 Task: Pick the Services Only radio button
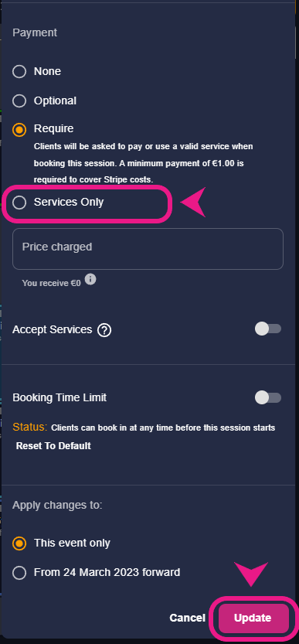19,202
